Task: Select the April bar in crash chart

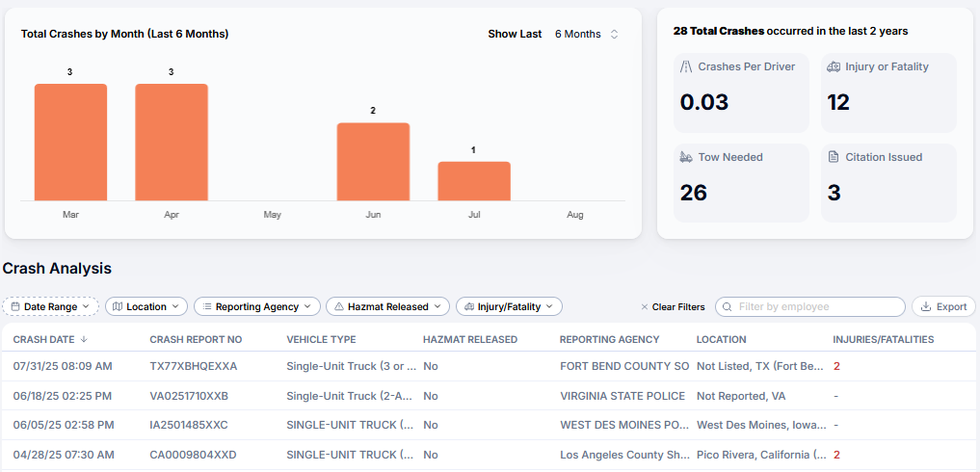Action: (172, 142)
